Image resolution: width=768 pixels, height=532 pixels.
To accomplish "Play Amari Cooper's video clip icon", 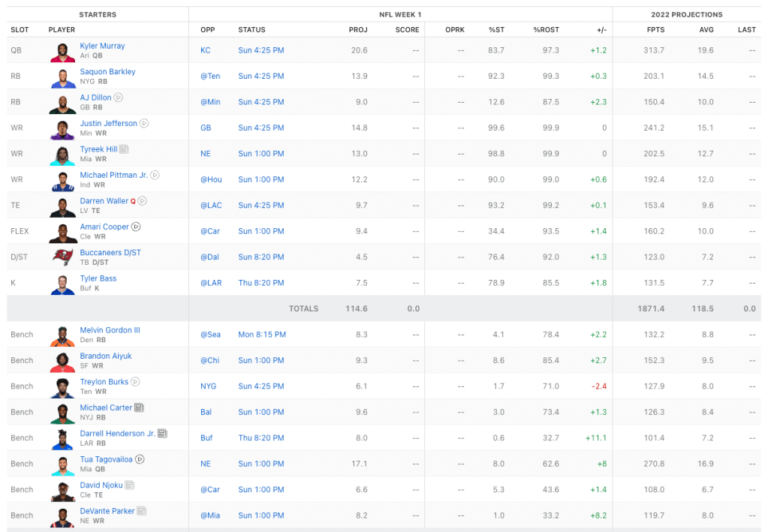I will [136, 227].
